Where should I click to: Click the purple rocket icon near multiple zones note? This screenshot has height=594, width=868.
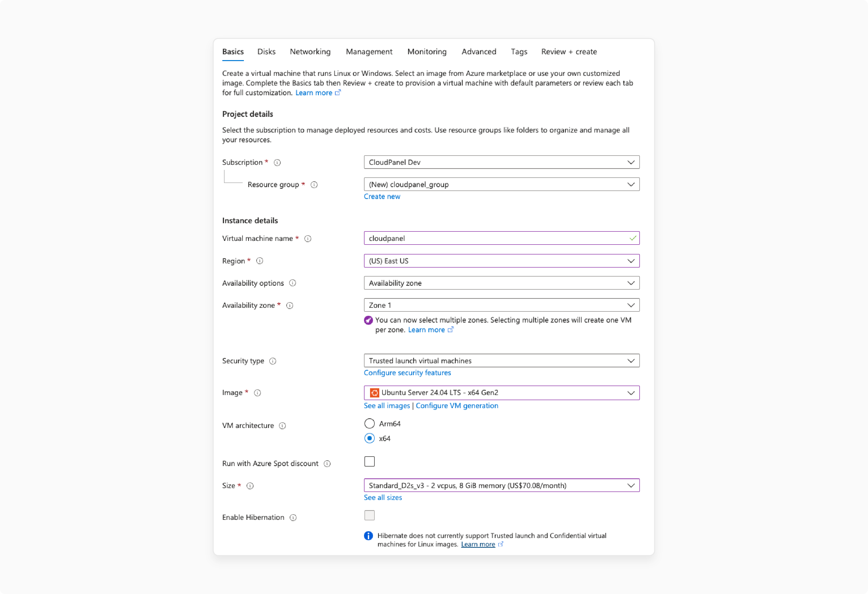pyautogui.click(x=368, y=320)
